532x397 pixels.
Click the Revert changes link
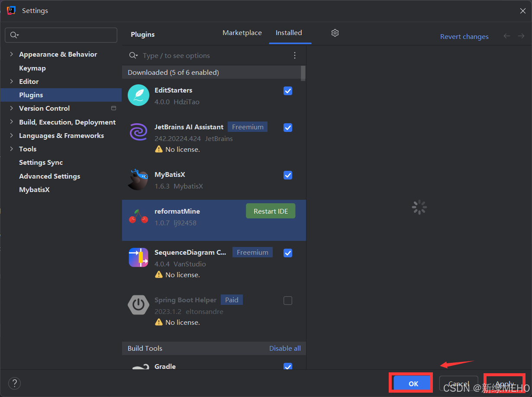pyautogui.click(x=464, y=37)
